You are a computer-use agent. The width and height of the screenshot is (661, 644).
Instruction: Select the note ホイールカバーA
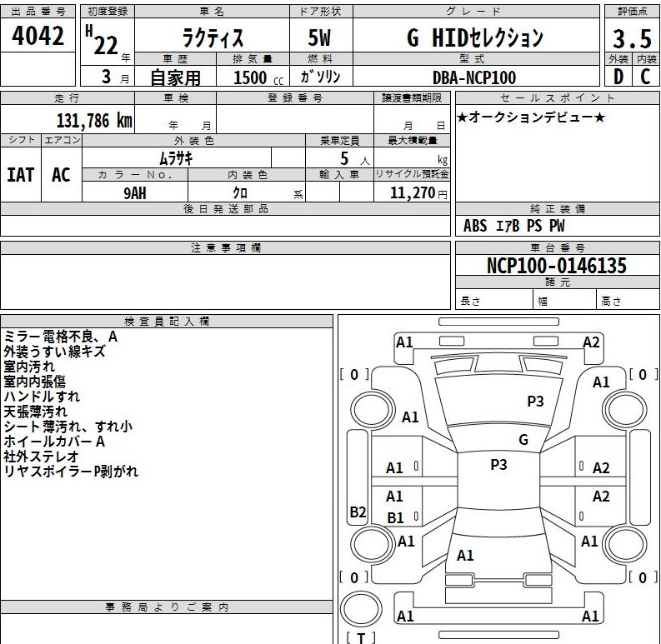[54, 442]
